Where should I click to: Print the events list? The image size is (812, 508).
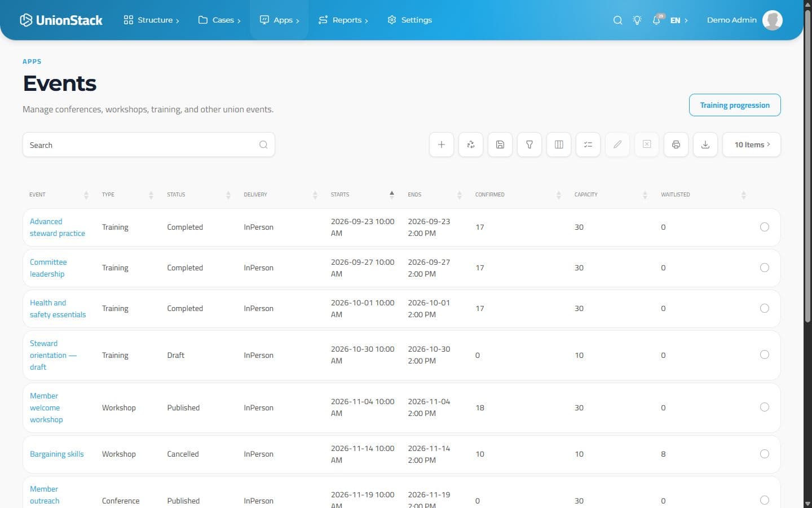[676, 144]
